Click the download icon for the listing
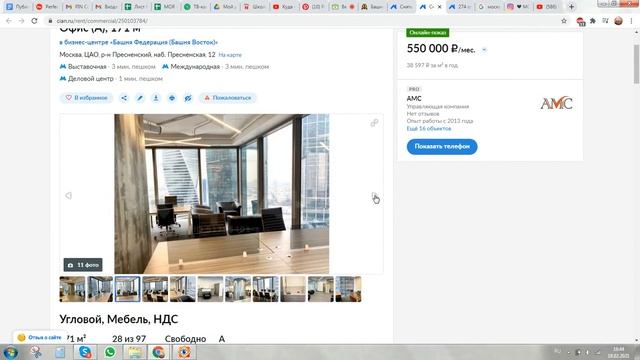Screen dimensions: 640x360 156,98
